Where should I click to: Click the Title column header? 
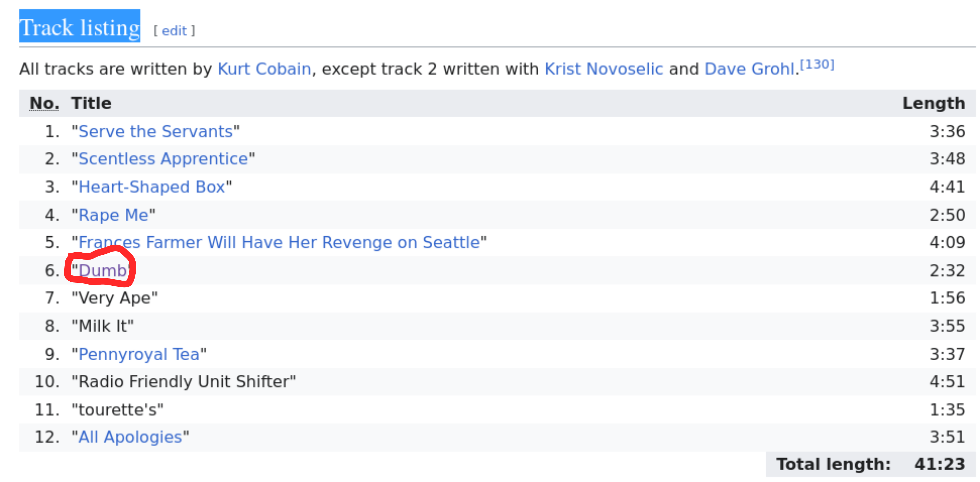[91, 103]
